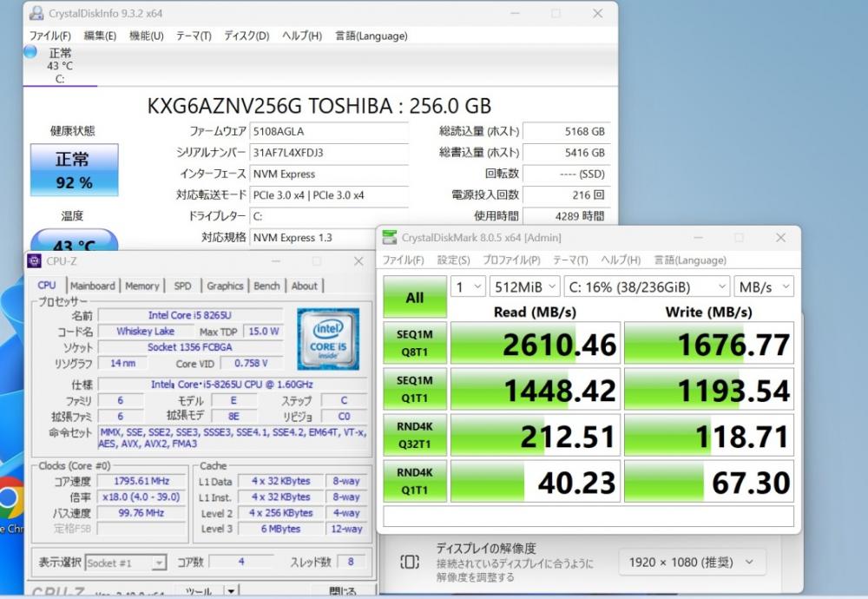This screenshot has width=868, height=599.
Task: Open the 1920 × 1080 resolution dropdown
Action: [x=692, y=563]
